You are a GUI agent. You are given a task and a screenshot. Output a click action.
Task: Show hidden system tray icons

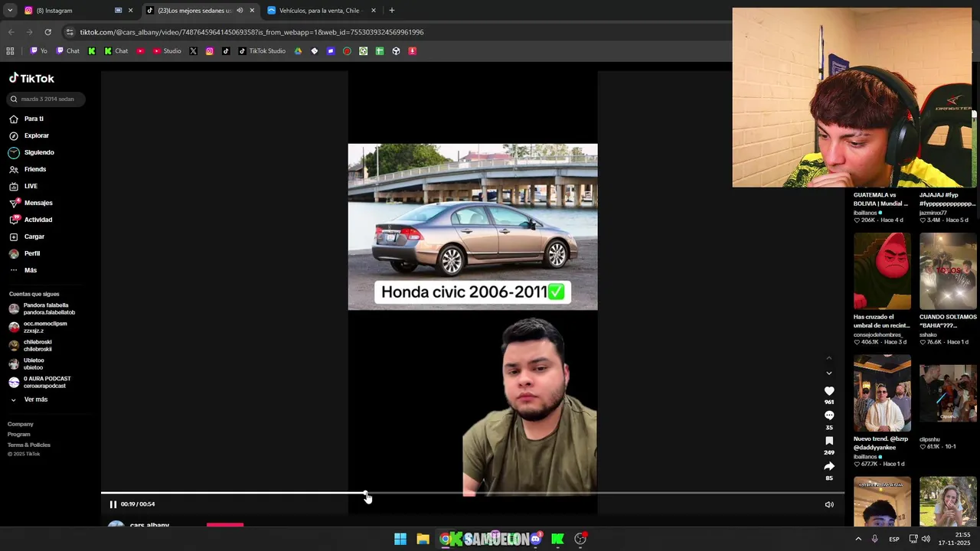tap(858, 539)
